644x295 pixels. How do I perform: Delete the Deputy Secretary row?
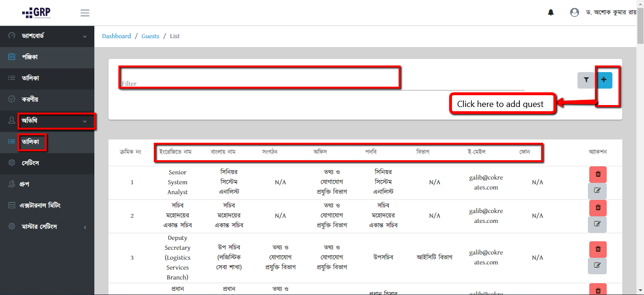(598, 249)
